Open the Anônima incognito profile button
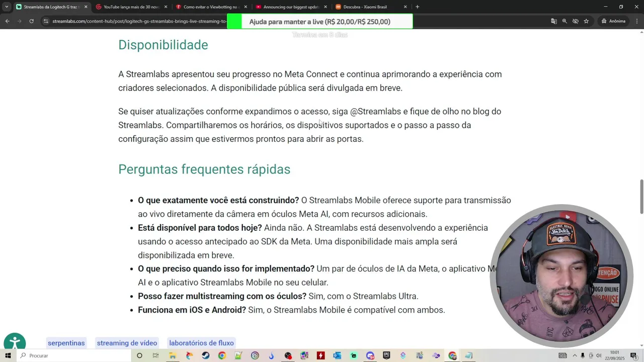The image size is (644, 362). (613, 21)
